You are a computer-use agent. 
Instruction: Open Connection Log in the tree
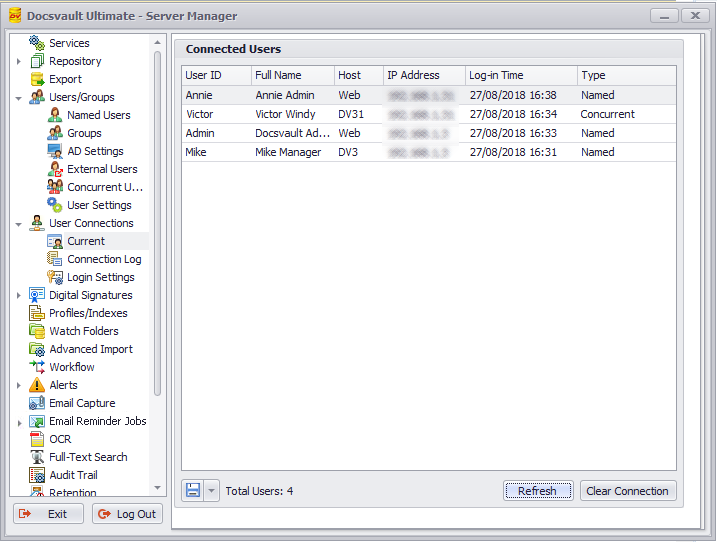click(104, 259)
